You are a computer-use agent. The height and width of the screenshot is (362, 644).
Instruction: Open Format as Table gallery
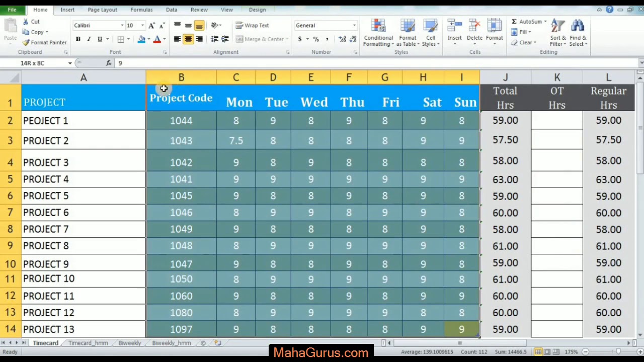coord(408,33)
